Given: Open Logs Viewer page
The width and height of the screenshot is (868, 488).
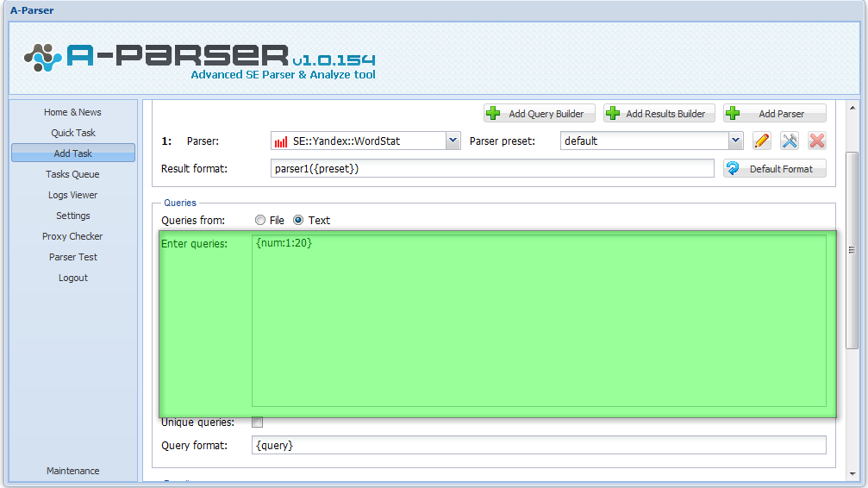Looking at the screenshot, I should tap(73, 195).
